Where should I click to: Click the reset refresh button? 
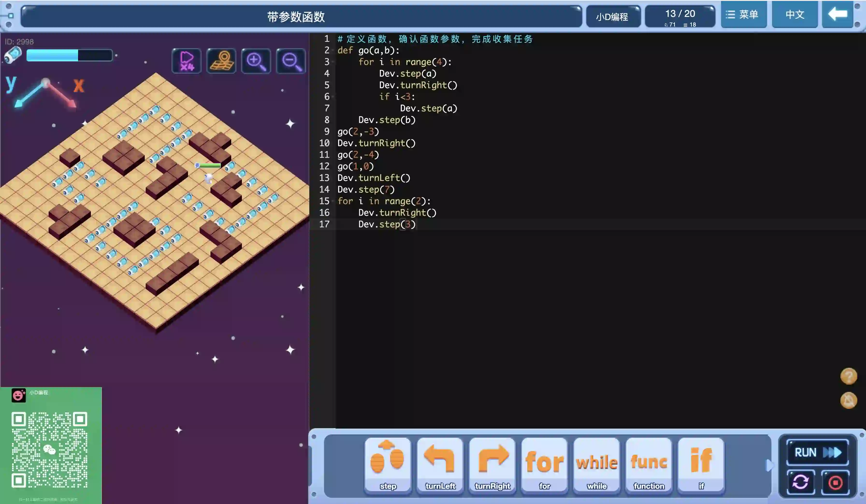[x=800, y=482]
